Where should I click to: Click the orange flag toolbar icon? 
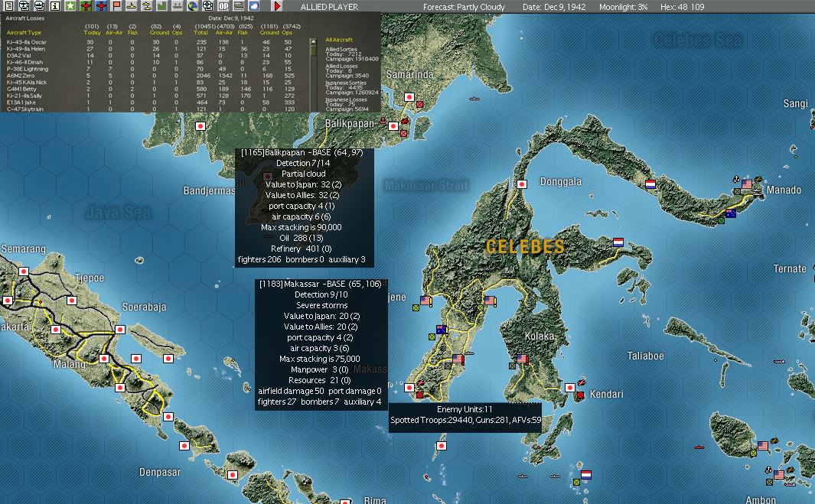pyautogui.click(x=116, y=6)
